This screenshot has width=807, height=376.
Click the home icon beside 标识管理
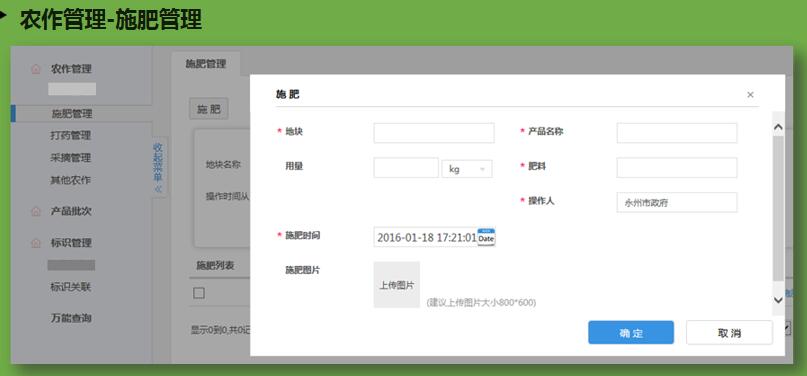tap(36, 243)
